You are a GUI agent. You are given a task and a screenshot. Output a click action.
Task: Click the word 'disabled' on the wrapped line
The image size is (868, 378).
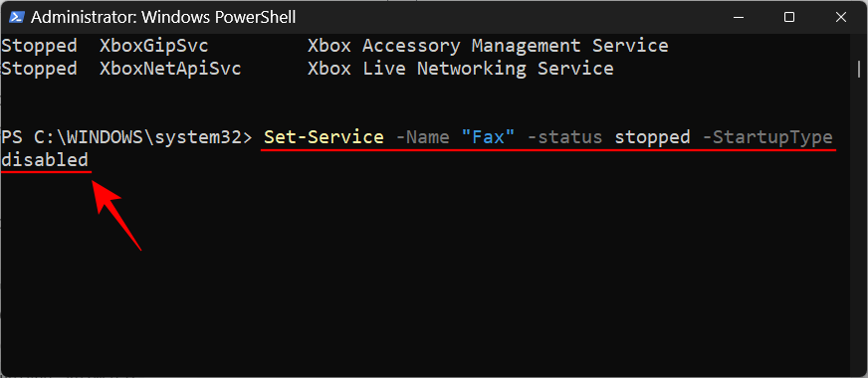point(45,160)
